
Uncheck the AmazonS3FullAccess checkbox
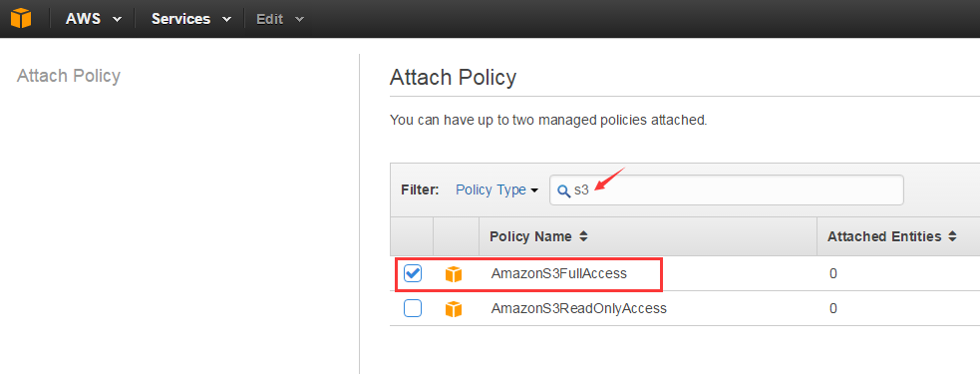413,273
